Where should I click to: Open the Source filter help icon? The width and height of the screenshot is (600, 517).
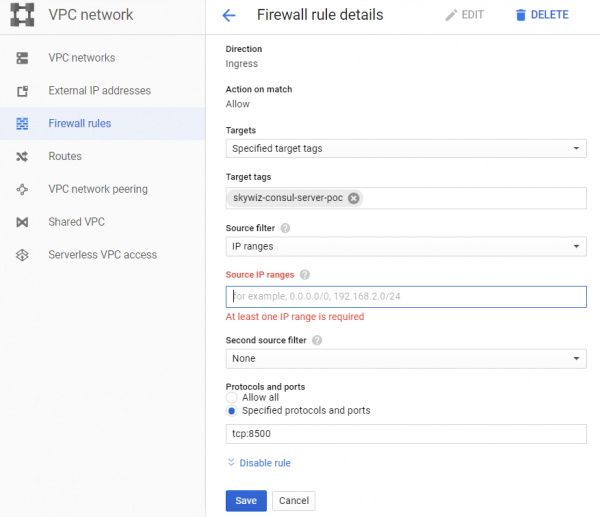(x=286, y=228)
